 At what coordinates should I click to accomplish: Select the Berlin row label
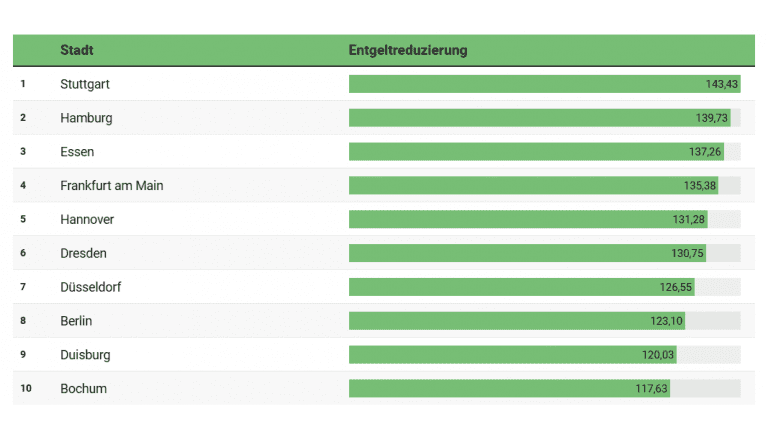coord(76,321)
